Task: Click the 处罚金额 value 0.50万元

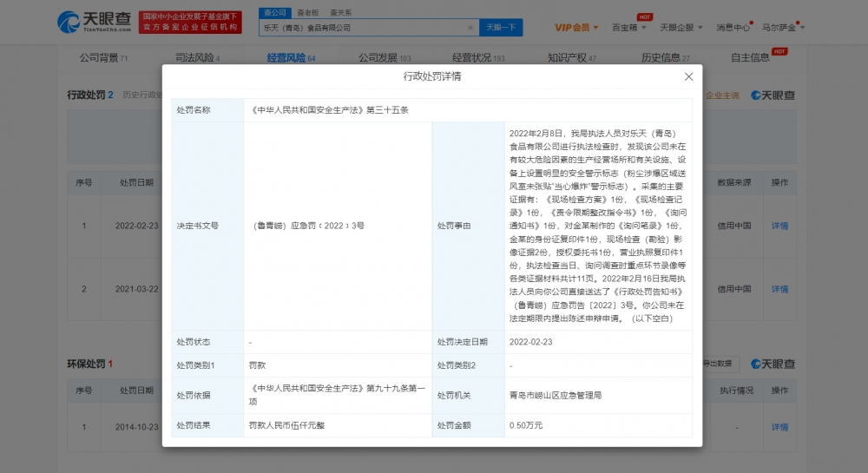Action: pyautogui.click(x=526, y=425)
